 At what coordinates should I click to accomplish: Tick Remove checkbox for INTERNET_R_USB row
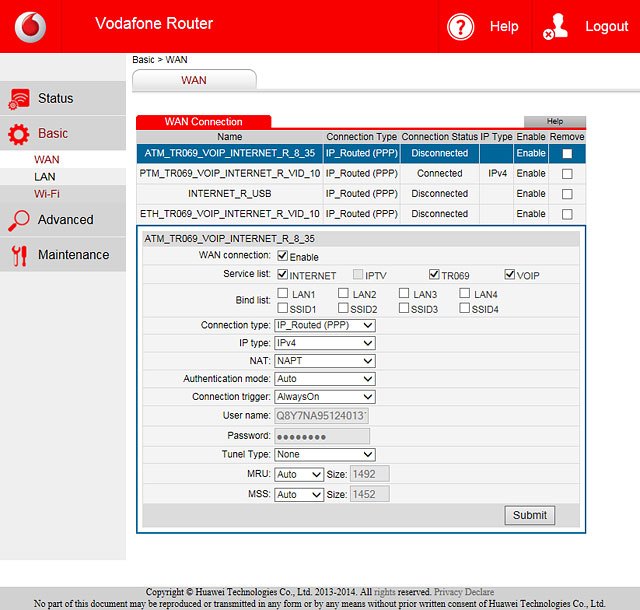[x=567, y=194]
